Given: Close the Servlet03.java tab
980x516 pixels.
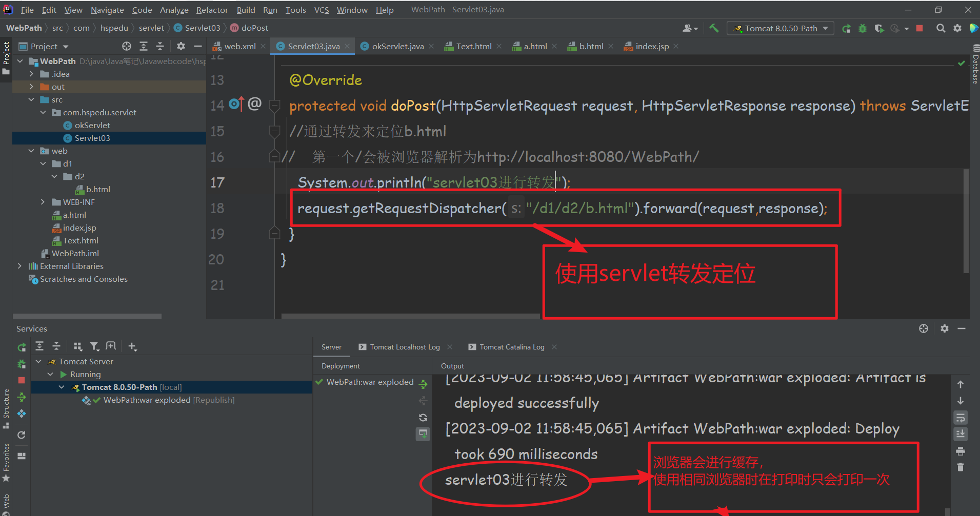Looking at the screenshot, I should point(347,46).
